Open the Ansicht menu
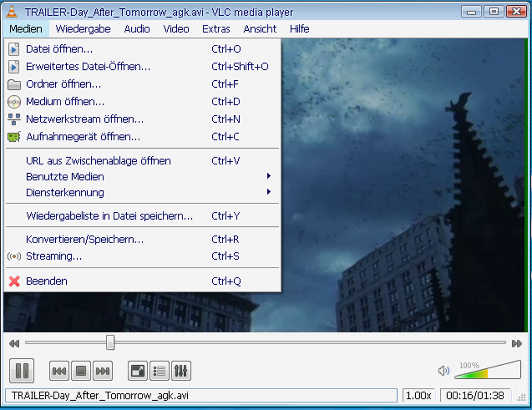 tap(260, 29)
